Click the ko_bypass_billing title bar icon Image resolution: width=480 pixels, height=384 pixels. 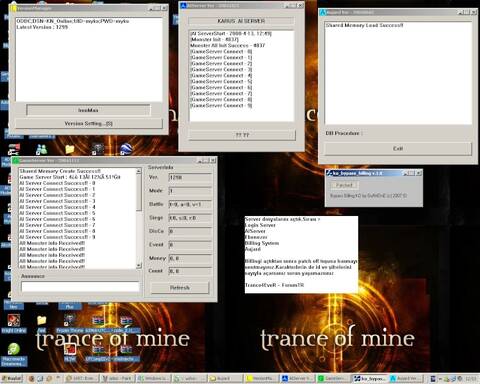pos(329,173)
